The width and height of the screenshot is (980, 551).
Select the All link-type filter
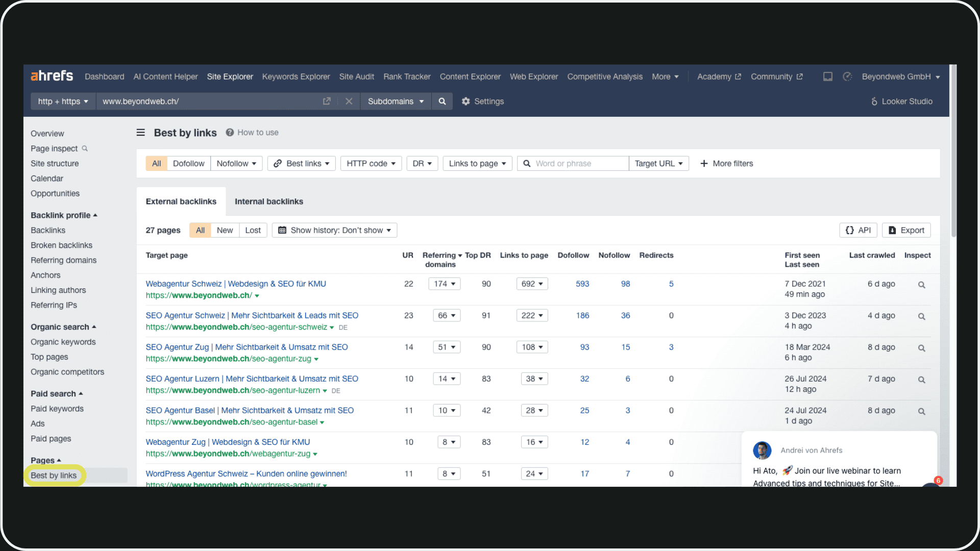156,163
